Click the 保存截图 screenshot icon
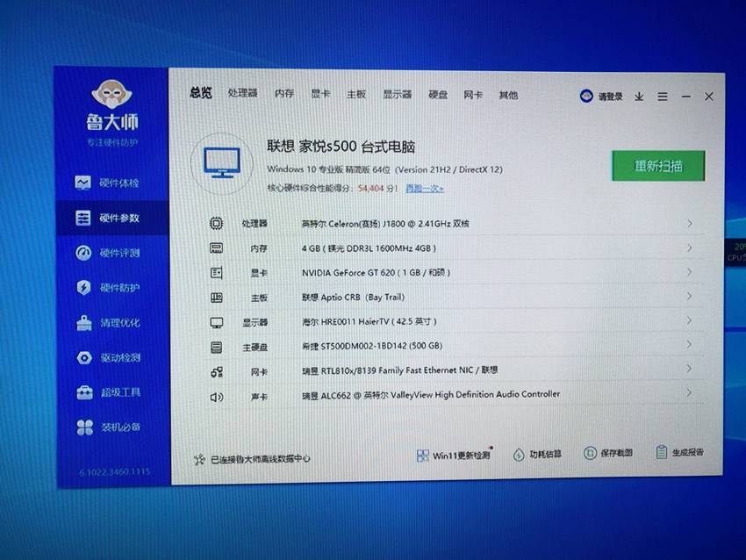This screenshot has width=746, height=560. (590, 453)
